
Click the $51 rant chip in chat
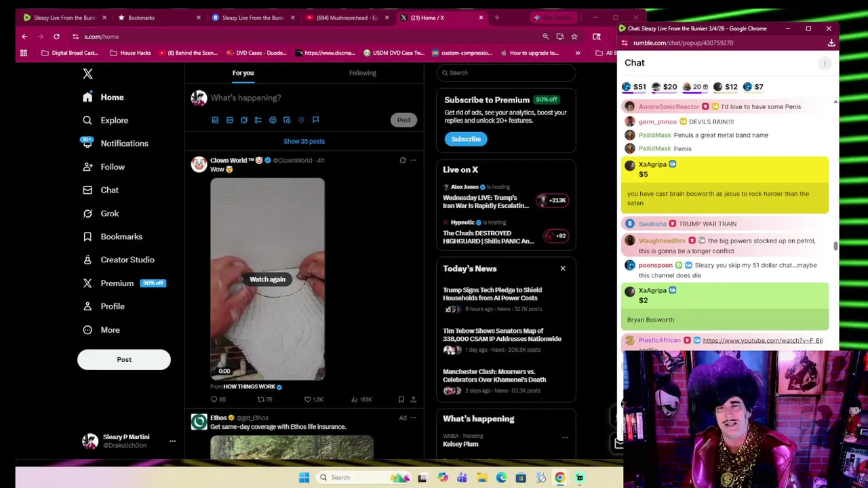[x=634, y=87]
